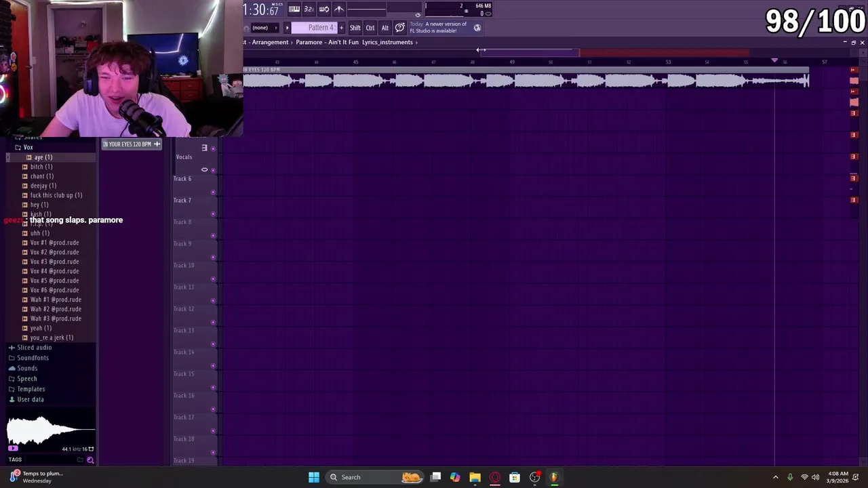Click FL Studio icon in taskbar
This screenshot has width=868, height=488.
click(x=554, y=477)
